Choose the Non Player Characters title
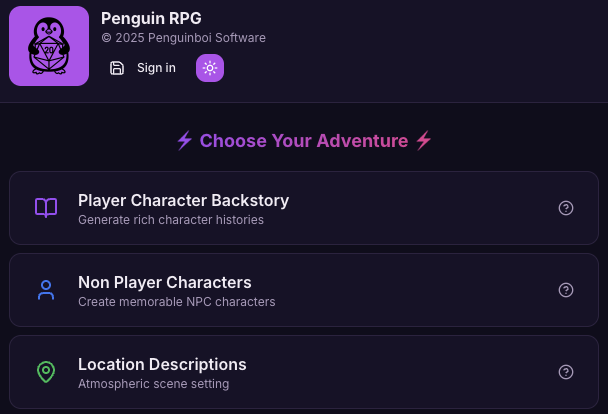Image resolution: width=608 pixels, height=414 pixels. [x=164, y=282]
